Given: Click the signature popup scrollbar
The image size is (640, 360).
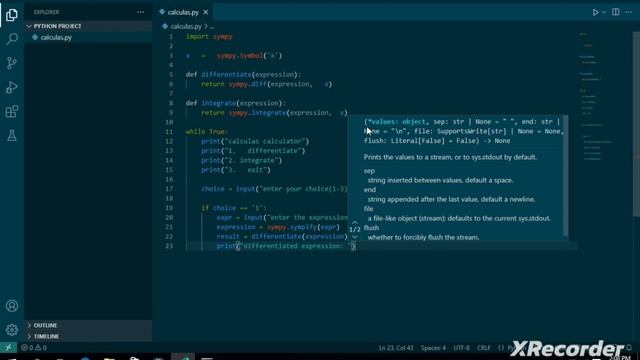Looking at the screenshot, I should pyautogui.click(x=565, y=176).
